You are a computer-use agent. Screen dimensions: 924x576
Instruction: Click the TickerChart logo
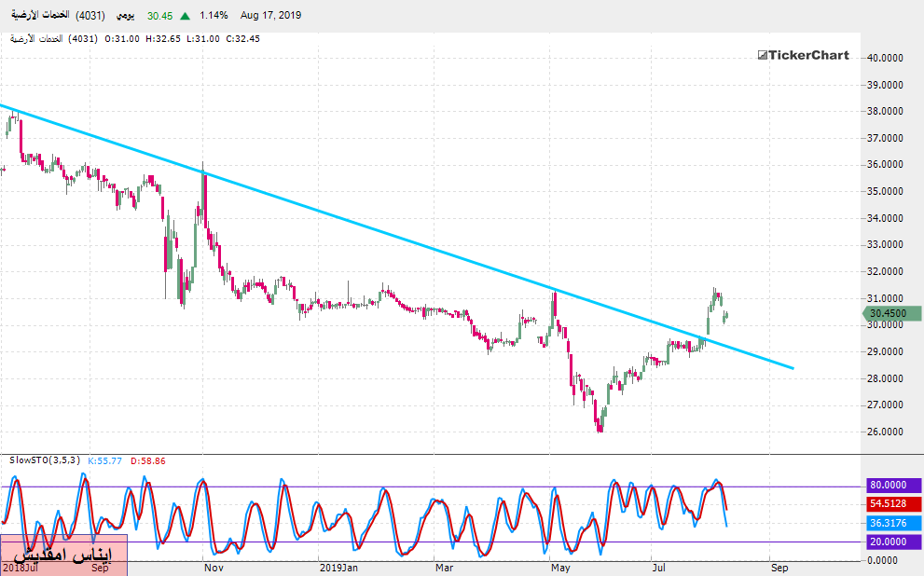coord(803,55)
